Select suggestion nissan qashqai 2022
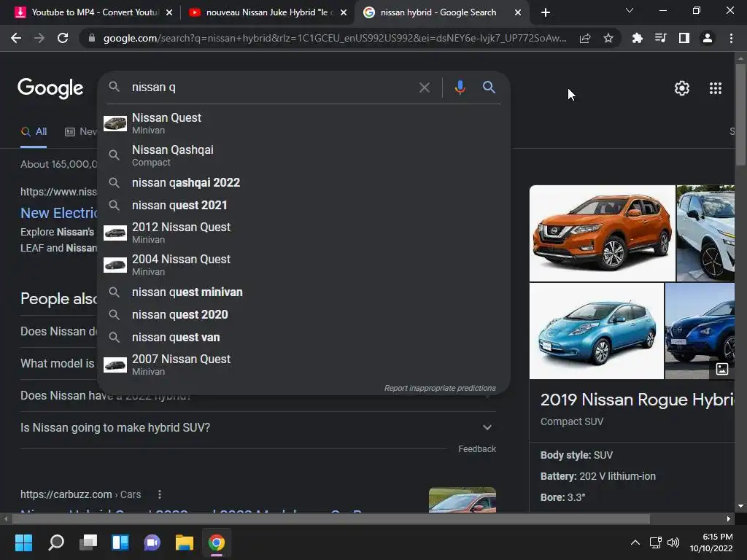The image size is (747, 560). pos(303,182)
